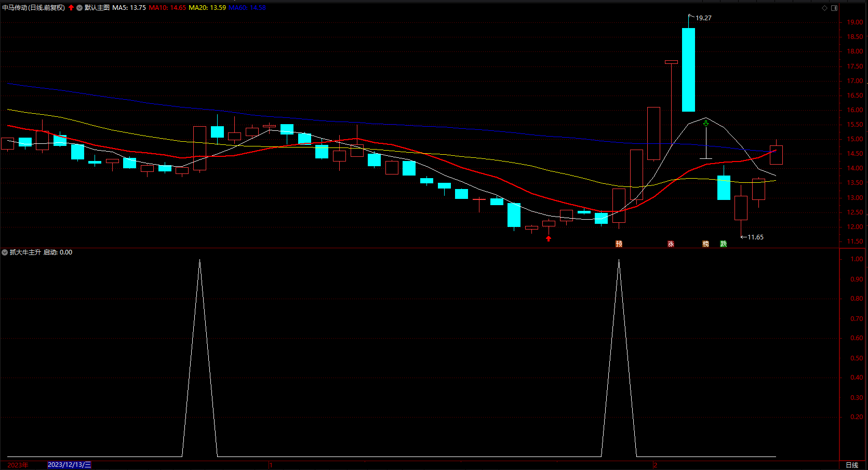The height and width of the screenshot is (470, 868).
Task: Click the 2023/12/13/三 date label
Action: pyautogui.click(x=69, y=465)
